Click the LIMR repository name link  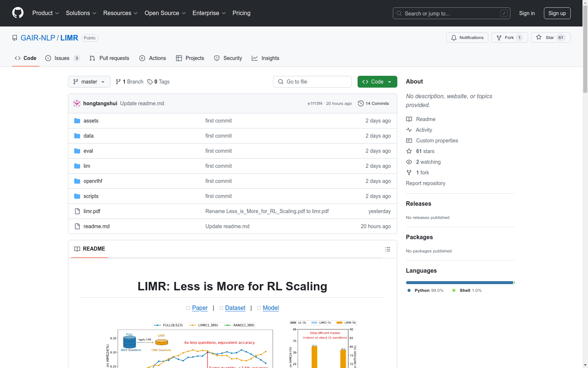[69, 38]
